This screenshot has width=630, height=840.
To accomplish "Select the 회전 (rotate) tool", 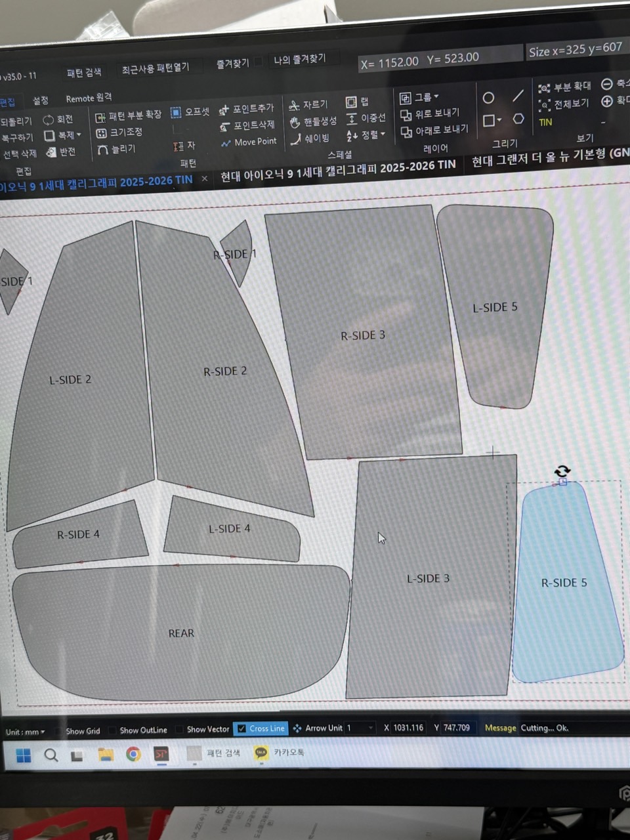I will 58,119.
